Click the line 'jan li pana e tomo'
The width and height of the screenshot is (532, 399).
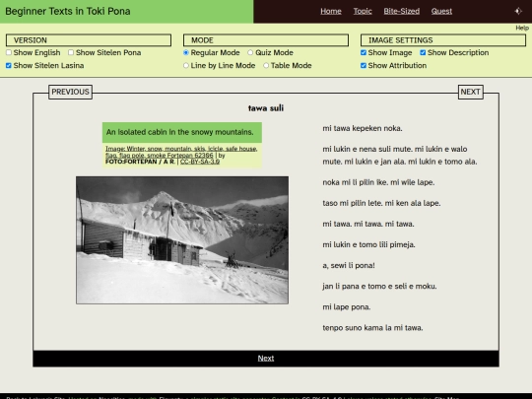click(x=379, y=286)
